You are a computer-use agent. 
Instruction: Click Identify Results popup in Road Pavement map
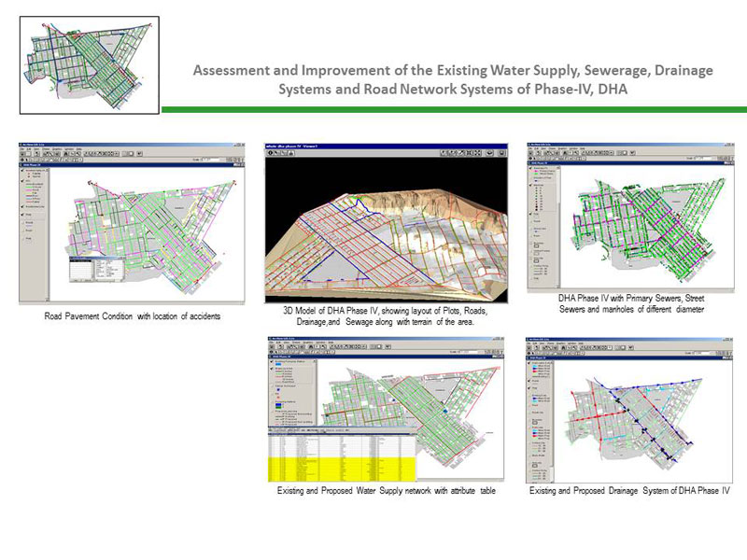point(97,270)
